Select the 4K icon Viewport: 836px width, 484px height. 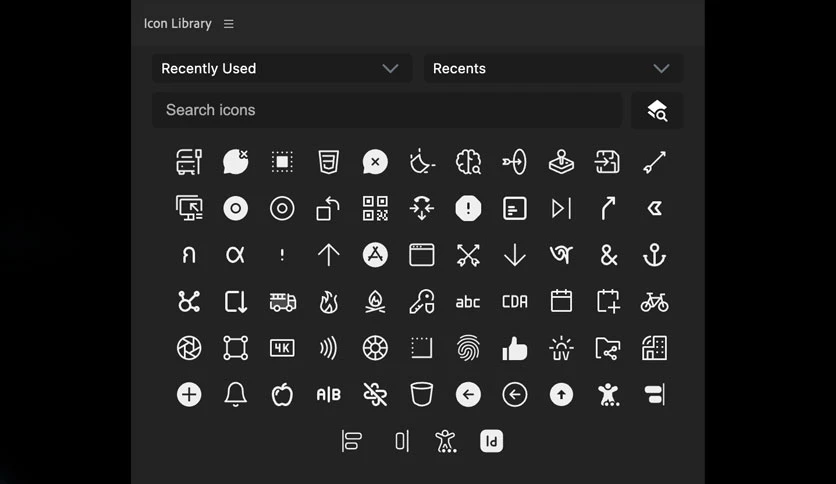tap(282, 348)
